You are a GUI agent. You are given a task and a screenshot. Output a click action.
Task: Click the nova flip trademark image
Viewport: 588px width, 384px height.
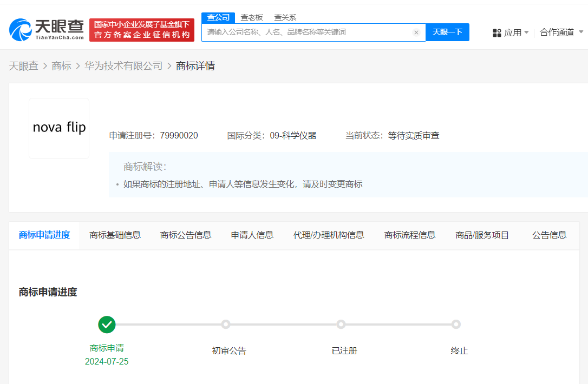coord(59,128)
